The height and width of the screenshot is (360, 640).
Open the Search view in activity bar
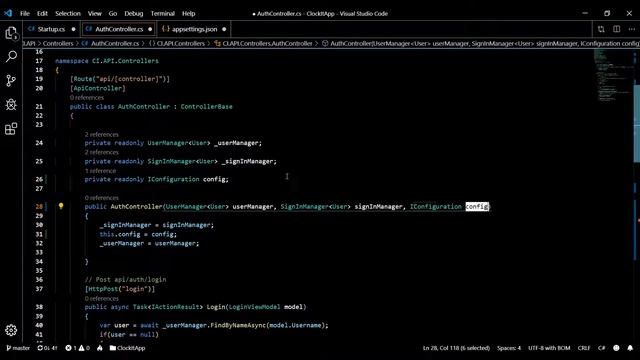pyautogui.click(x=11, y=56)
